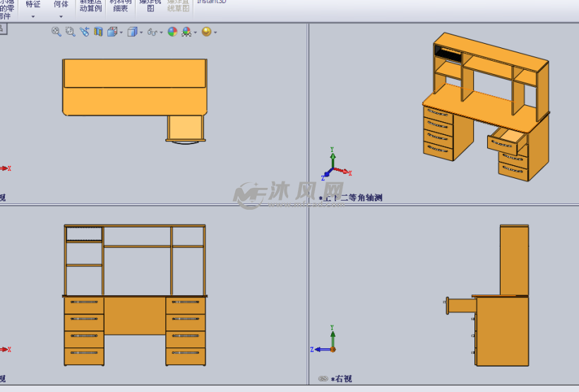Toggle Instant3D mode

(x=212, y=2)
